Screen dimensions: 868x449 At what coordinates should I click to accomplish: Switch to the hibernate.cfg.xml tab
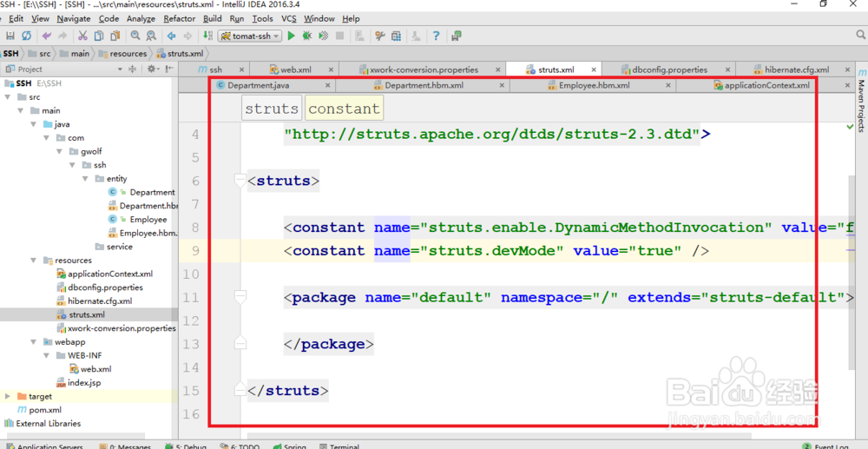(x=797, y=69)
